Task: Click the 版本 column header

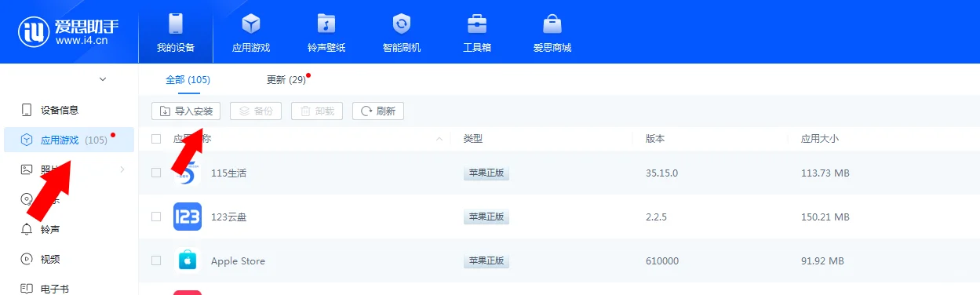Action: [x=655, y=139]
